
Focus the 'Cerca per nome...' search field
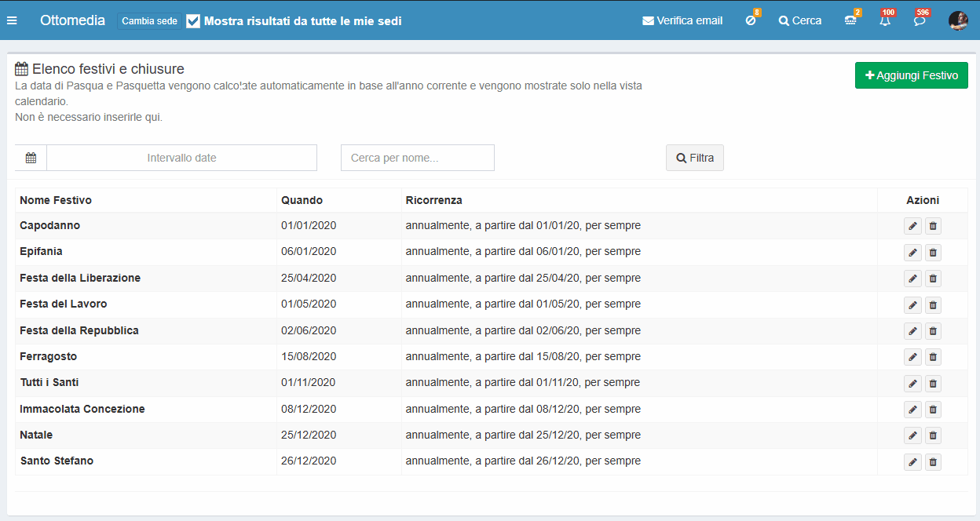tap(417, 158)
